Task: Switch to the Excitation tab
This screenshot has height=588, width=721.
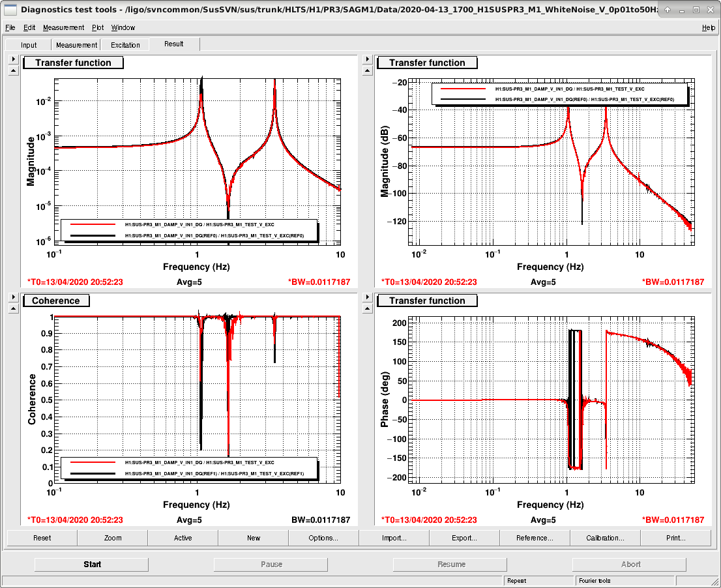Action: coord(125,44)
